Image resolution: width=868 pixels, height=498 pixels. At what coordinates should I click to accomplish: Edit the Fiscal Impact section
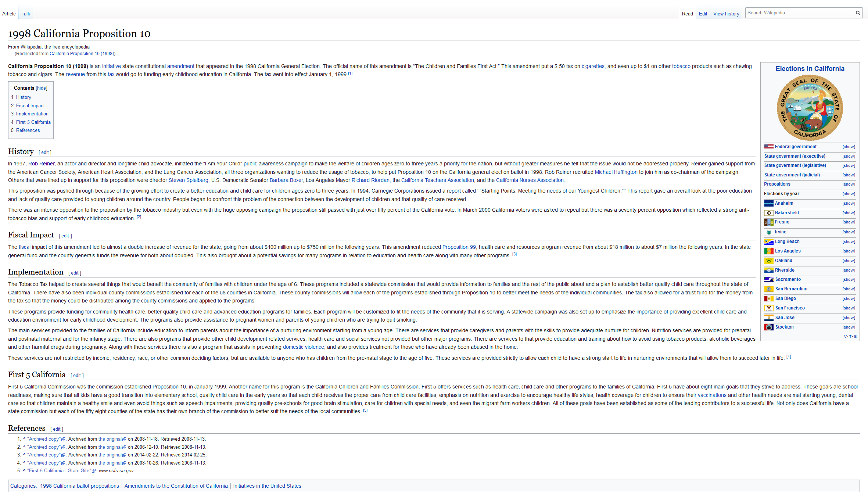(65, 236)
